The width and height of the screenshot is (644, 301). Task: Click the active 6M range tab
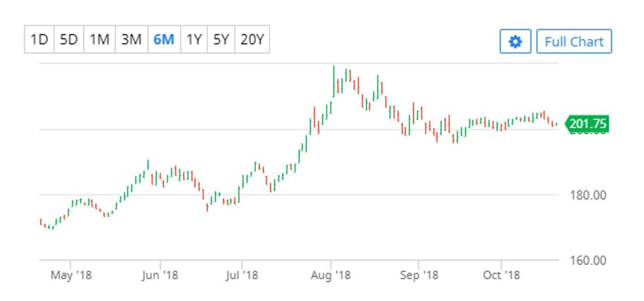pyautogui.click(x=164, y=39)
